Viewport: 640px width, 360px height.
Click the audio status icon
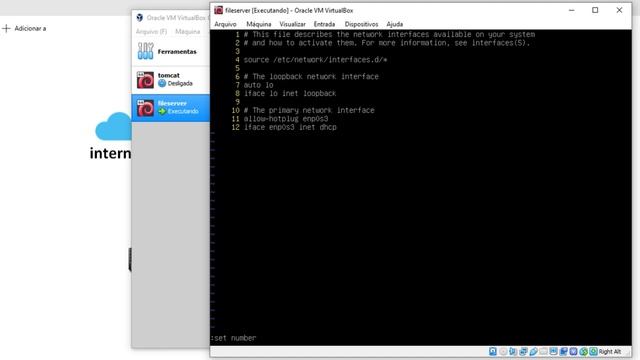(x=513, y=351)
